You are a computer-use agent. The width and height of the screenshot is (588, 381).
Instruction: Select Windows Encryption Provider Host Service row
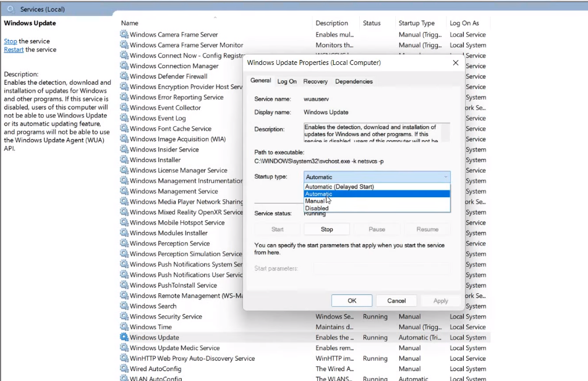coord(181,87)
